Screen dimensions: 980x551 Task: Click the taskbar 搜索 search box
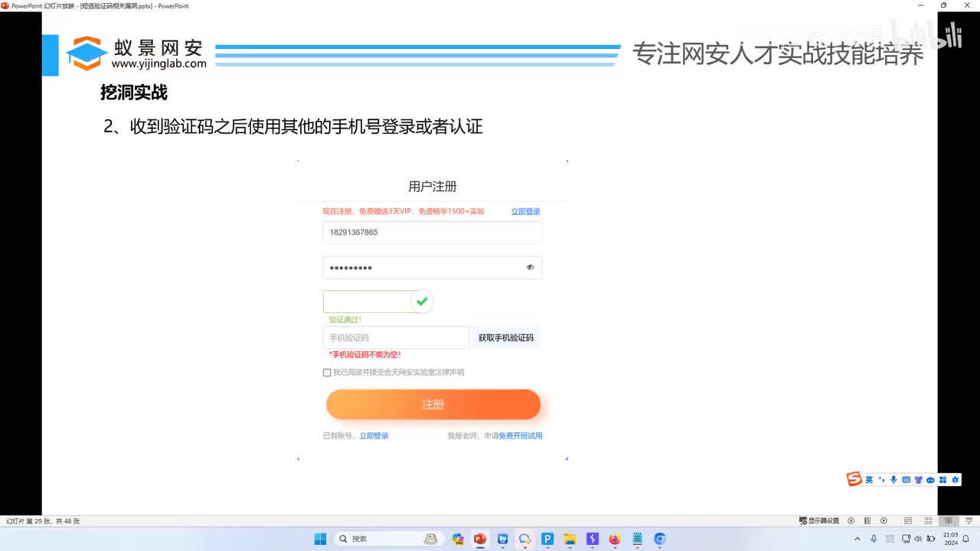pos(390,539)
